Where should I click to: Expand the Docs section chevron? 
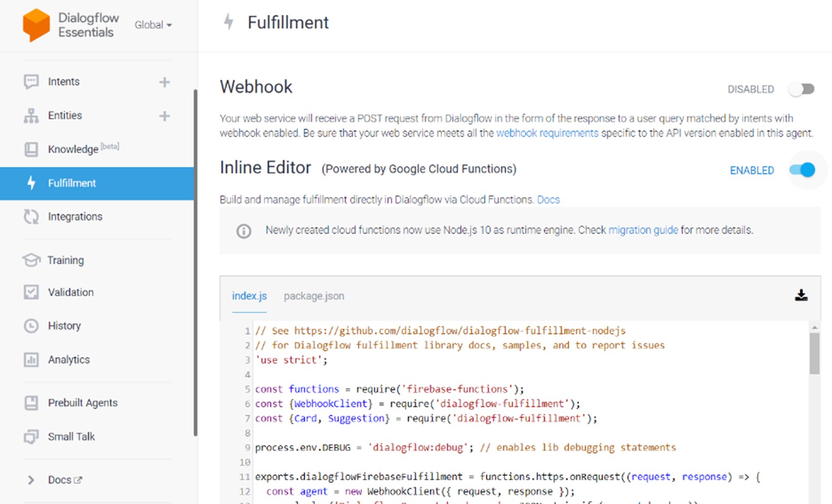[x=31, y=480]
